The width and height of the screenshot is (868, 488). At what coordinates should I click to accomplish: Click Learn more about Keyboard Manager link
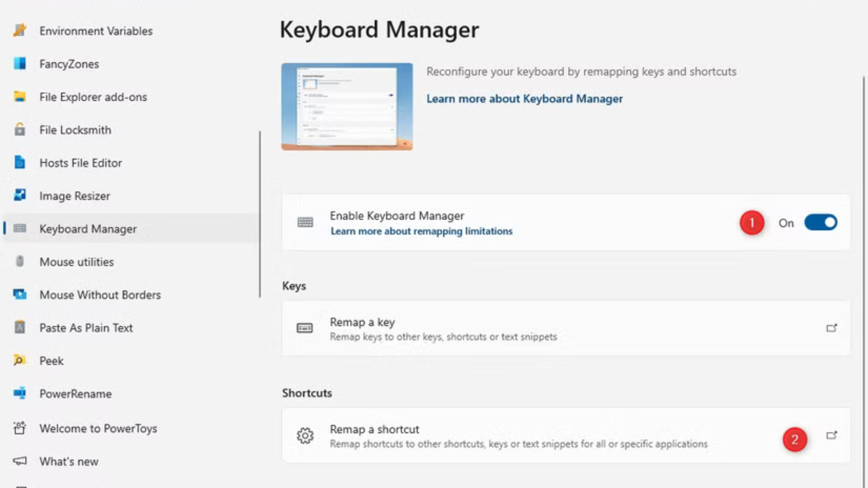524,99
